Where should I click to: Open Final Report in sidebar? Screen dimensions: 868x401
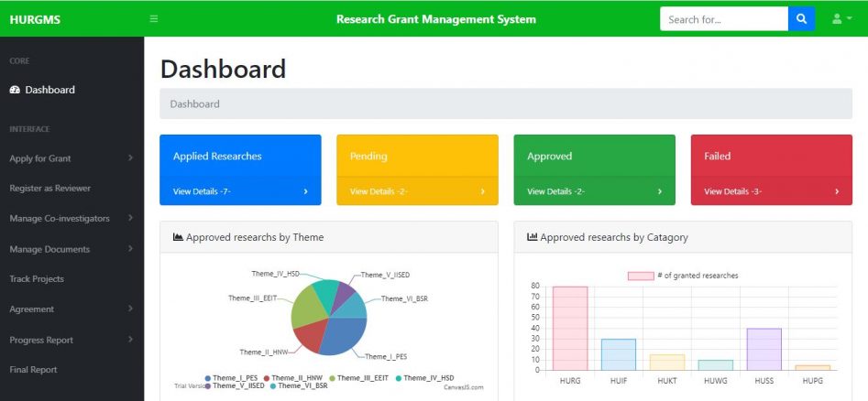coord(33,370)
